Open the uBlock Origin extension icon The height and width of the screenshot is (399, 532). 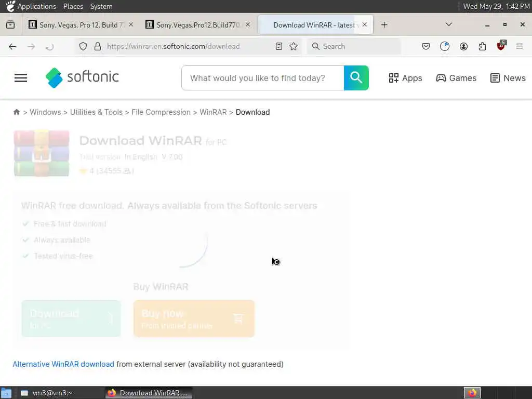(501, 46)
